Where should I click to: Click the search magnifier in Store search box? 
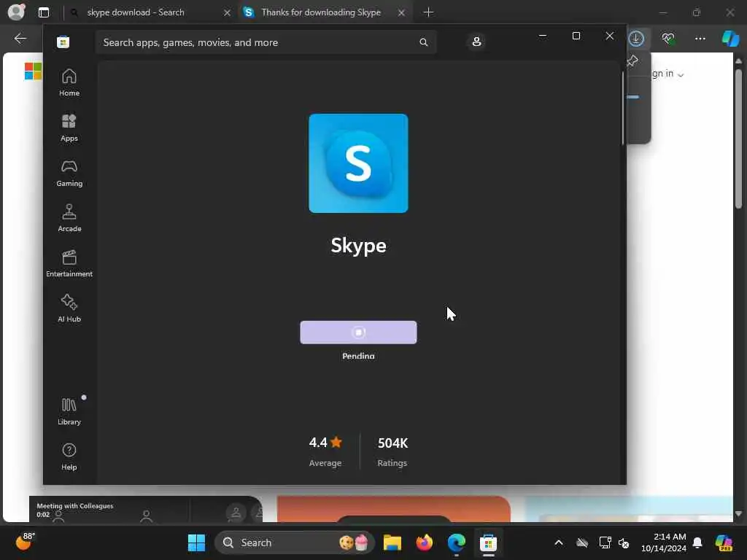pos(424,42)
